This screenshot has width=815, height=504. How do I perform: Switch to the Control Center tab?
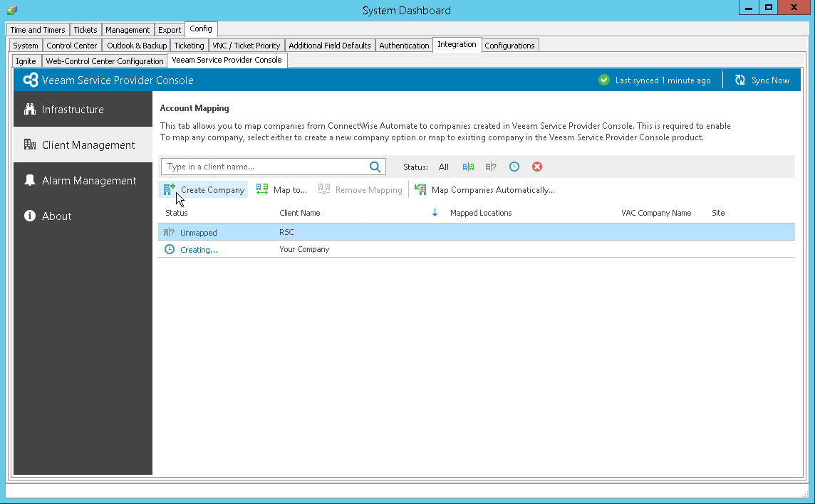point(72,46)
